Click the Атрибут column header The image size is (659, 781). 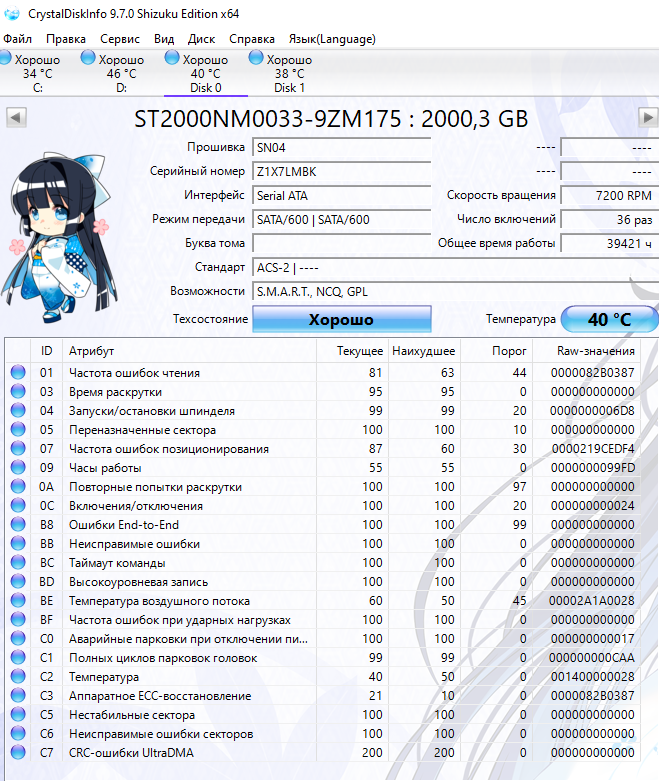189,351
